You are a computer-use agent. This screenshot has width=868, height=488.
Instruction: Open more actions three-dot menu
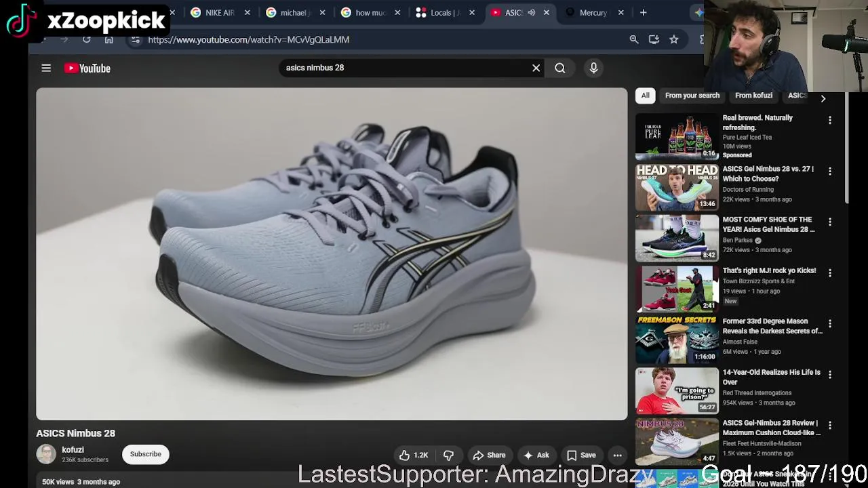tap(617, 455)
